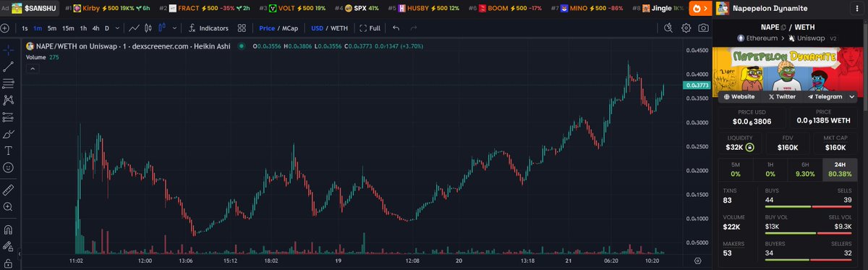The height and width of the screenshot is (270, 868).
Task: Select the 6H change tab
Action: 805,169
